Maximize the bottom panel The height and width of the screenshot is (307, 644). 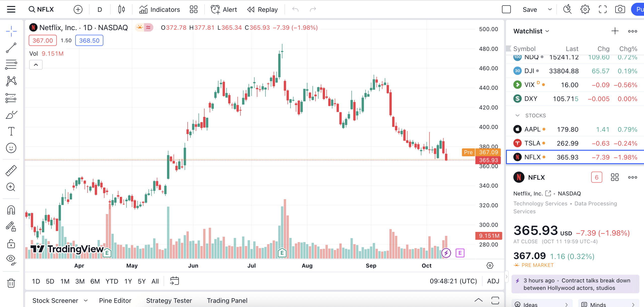click(x=495, y=300)
